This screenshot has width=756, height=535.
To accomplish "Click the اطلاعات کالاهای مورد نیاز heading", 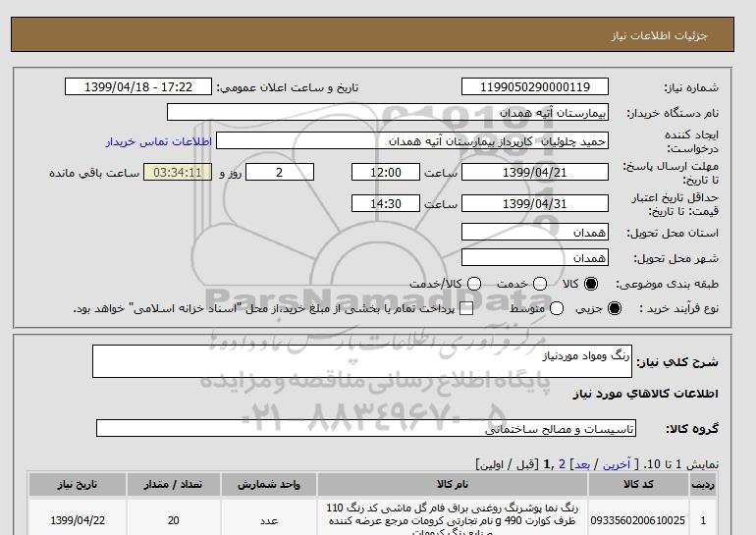I will coord(646,394).
